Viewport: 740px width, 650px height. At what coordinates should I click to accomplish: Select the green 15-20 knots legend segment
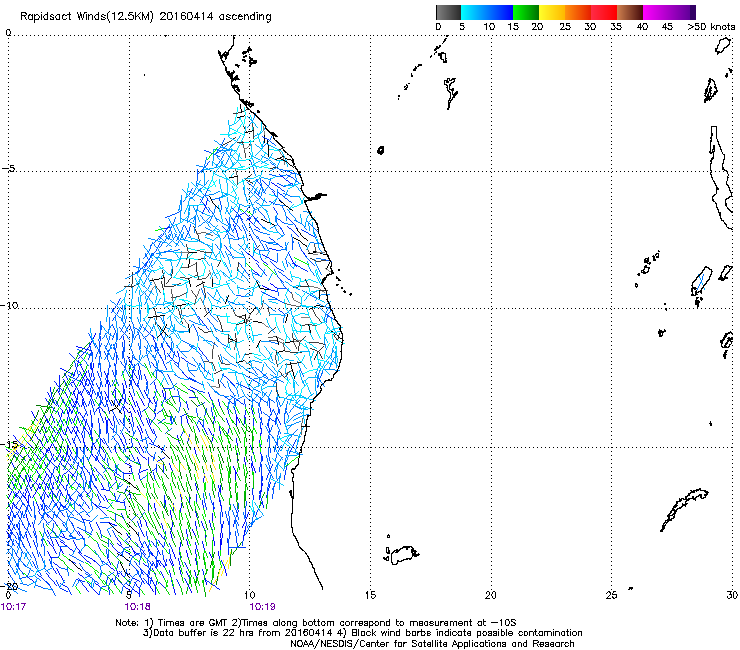[526, 12]
